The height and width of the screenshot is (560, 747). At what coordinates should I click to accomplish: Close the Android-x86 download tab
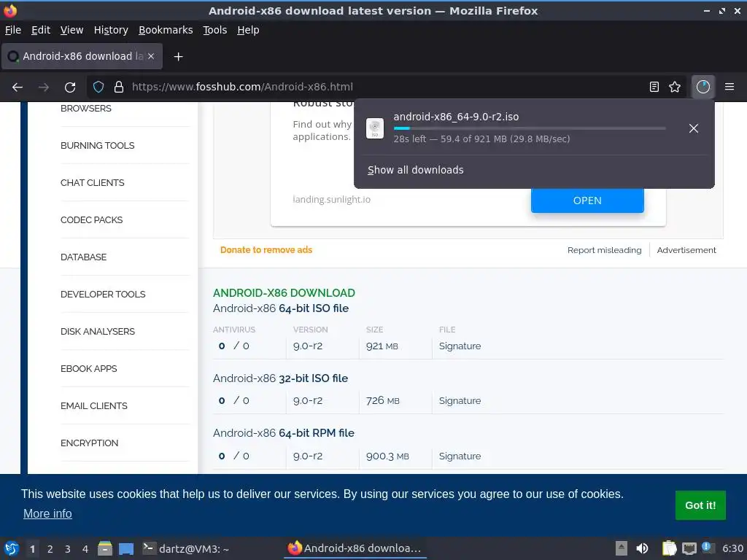click(151, 56)
